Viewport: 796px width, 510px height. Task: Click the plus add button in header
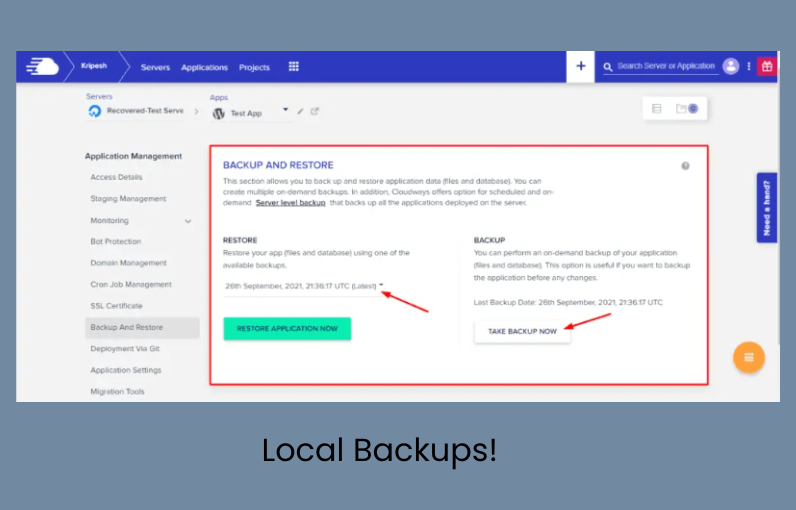point(580,67)
